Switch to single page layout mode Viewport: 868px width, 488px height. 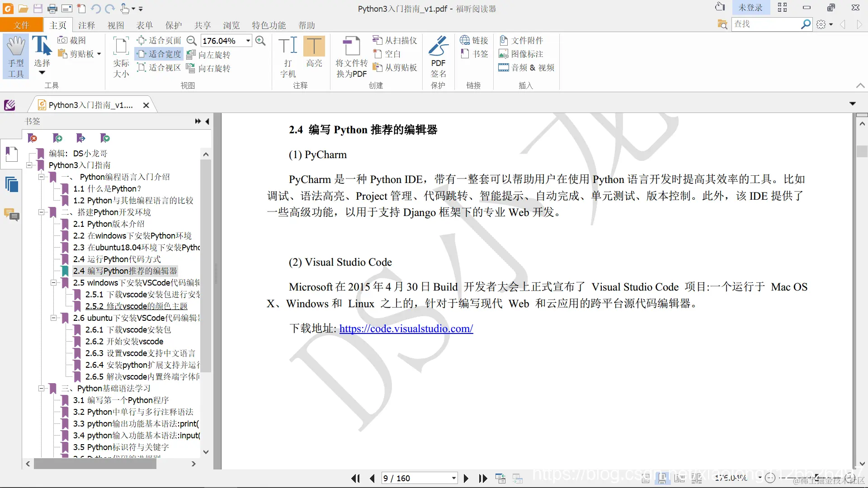tap(646, 478)
